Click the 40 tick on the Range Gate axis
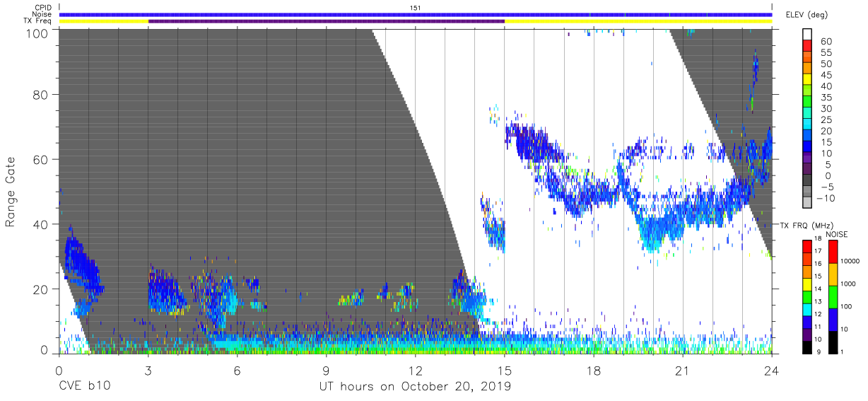The width and height of the screenshot is (868, 401). 41,224
